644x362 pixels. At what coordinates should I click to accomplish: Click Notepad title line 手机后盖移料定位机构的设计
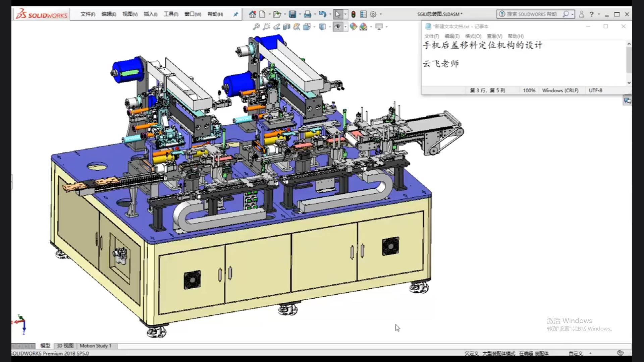(x=482, y=45)
